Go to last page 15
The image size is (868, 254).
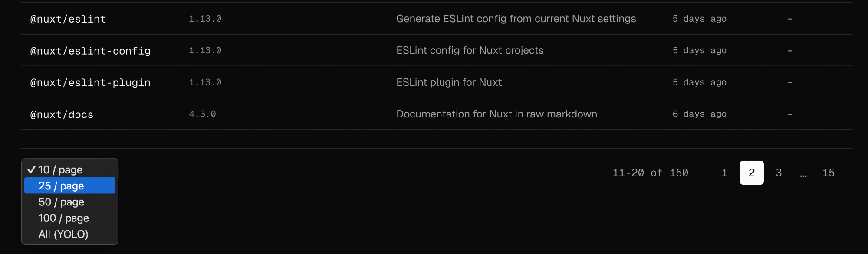(x=828, y=173)
